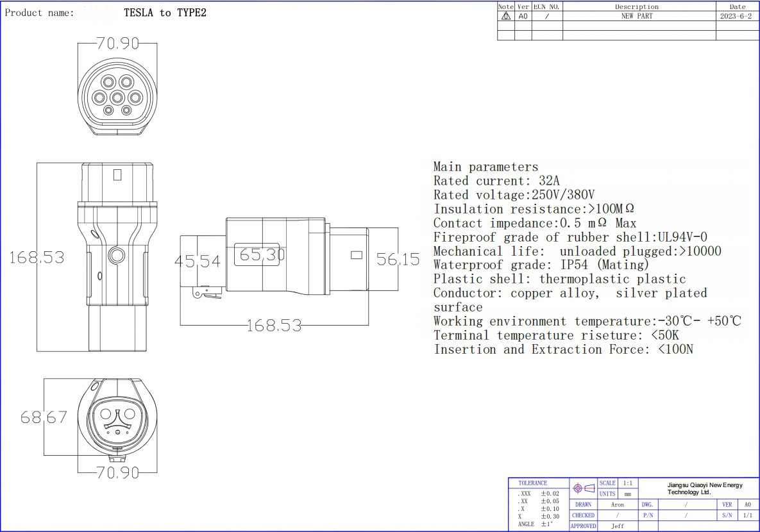Click the vertical adapter body view
The image size is (760, 532).
(x=117, y=256)
